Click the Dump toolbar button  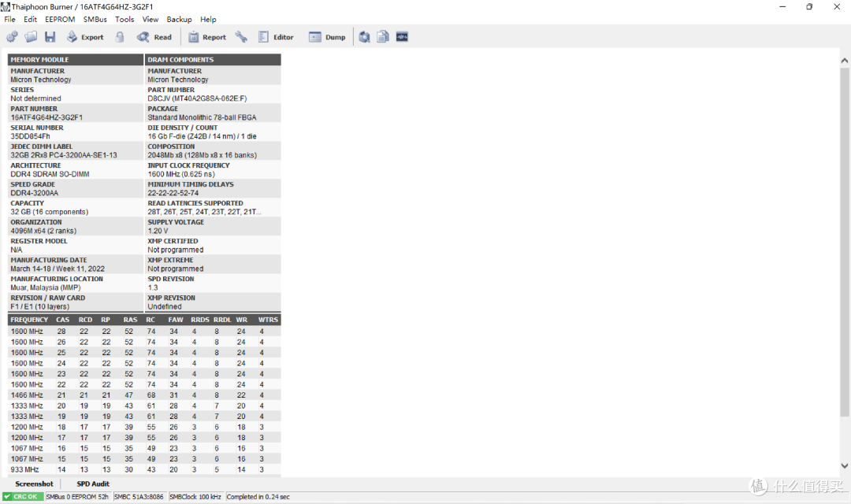pos(327,37)
